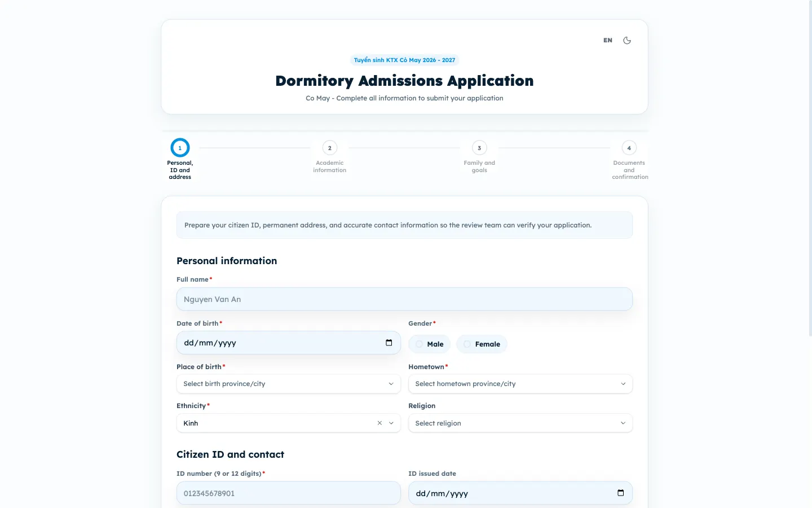This screenshot has height=508, width=812.
Task: Select the Female gender option
Action: click(482, 344)
